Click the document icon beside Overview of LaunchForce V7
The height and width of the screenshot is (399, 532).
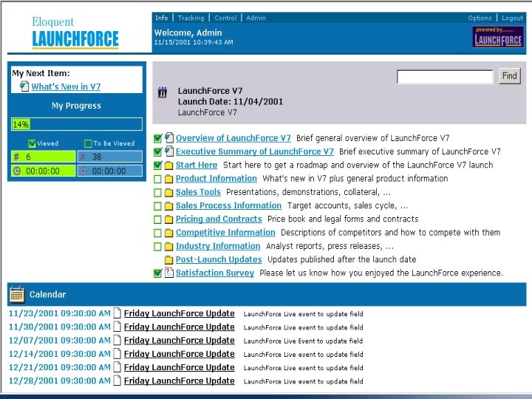pos(169,137)
